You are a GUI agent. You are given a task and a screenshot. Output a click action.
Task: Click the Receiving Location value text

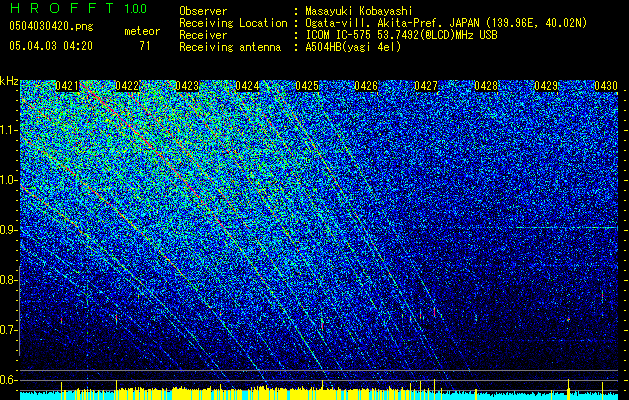[446, 23]
